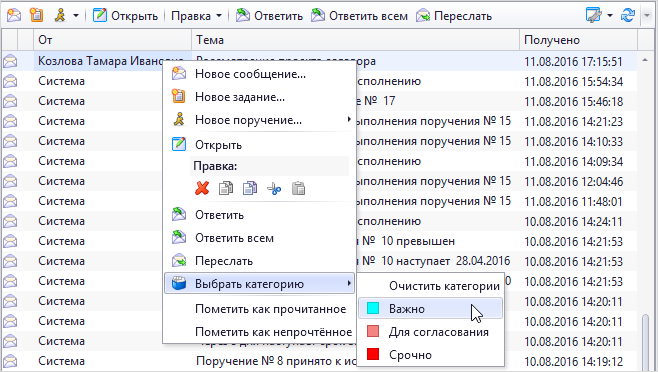Pick the red Срочно category swatch
The width and height of the screenshot is (658, 372).
click(x=373, y=354)
